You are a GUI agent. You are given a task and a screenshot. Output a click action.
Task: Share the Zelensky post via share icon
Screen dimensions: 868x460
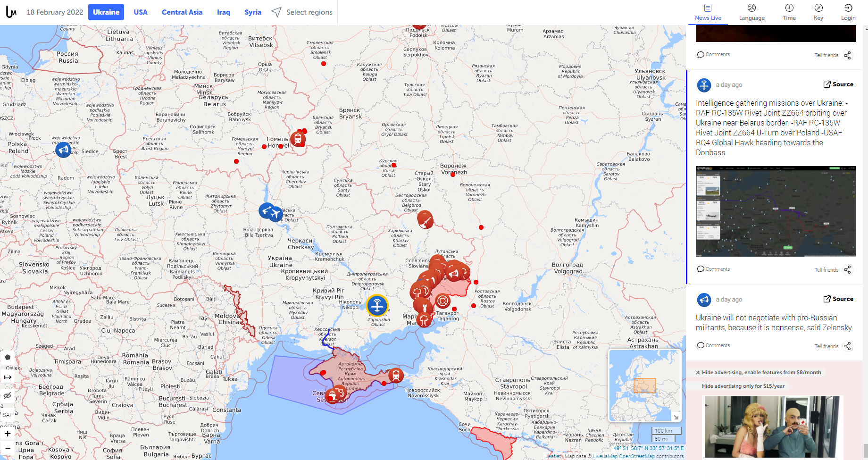[847, 346]
